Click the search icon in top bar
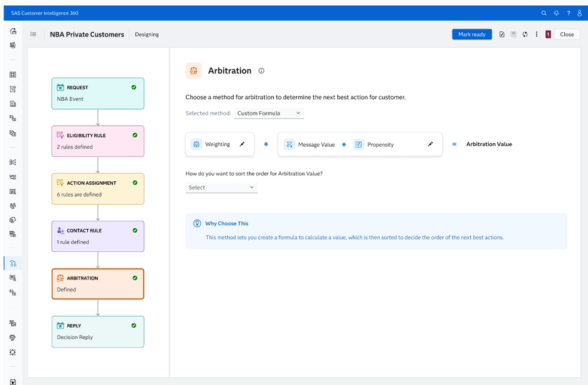Viewport: 588px width, 385px height. [x=544, y=13]
